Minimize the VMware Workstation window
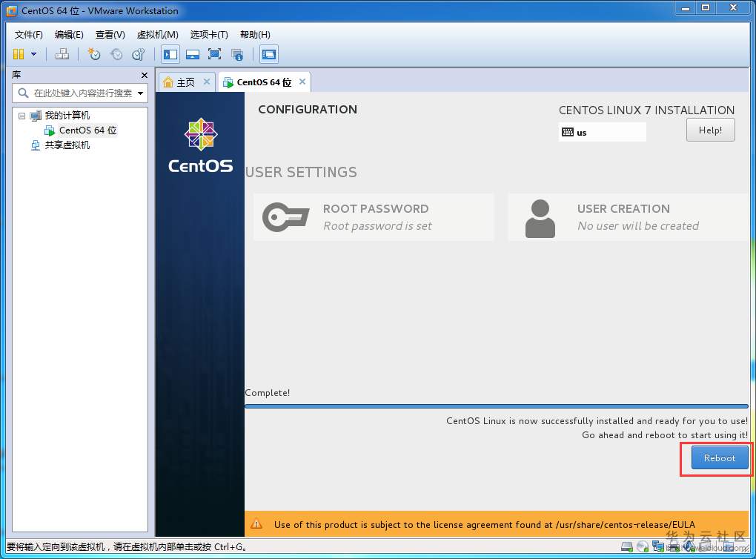Screen dimensions: 756x559 pyautogui.click(x=686, y=7)
